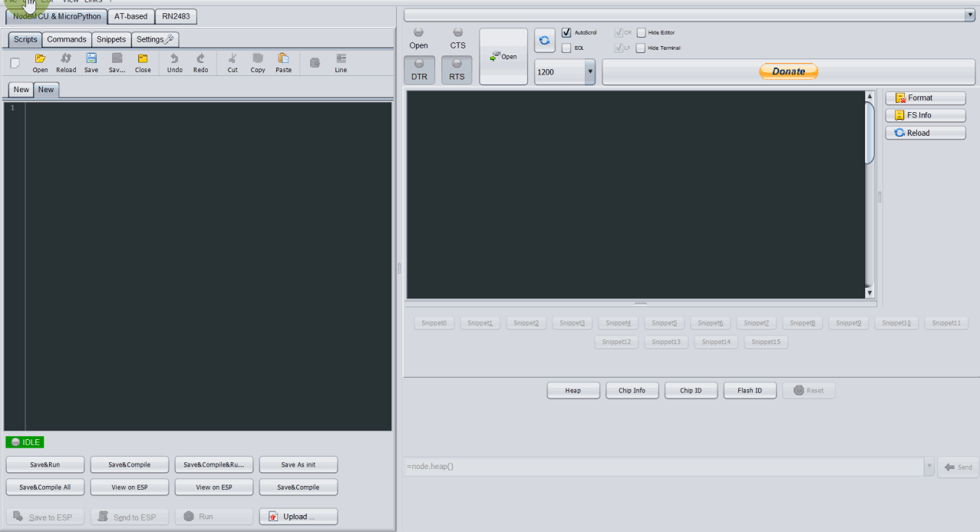The height and width of the screenshot is (532, 980).
Task: Click the Chip Info button
Action: point(632,391)
